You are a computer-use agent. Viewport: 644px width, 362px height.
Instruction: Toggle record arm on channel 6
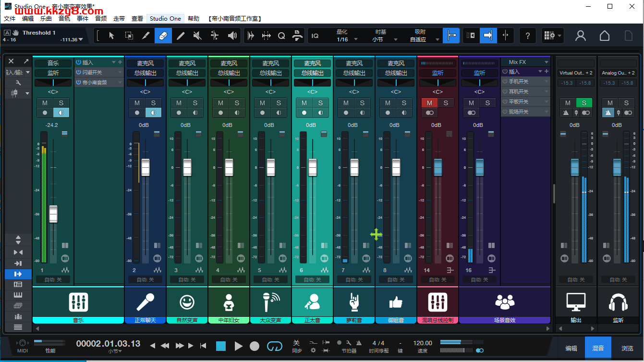304,113
